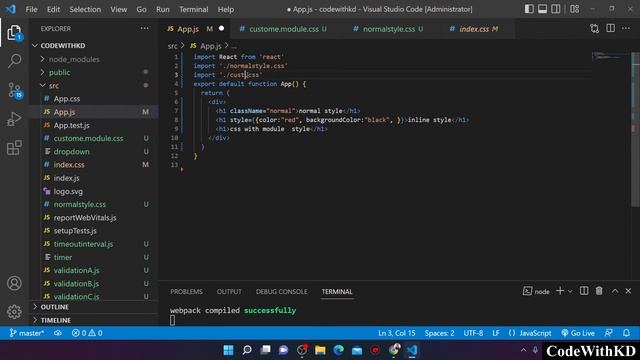Screen dimensions: 640x360
Task: Click Explorer more actions ellipsis
Action: [x=144, y=29]
